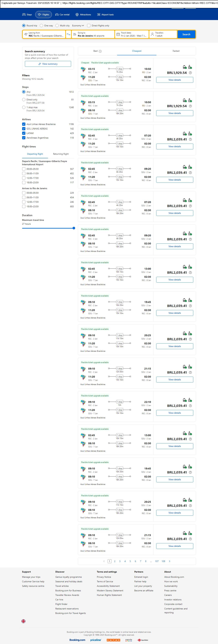Switch to the Fastest tab

click(176, 51)
